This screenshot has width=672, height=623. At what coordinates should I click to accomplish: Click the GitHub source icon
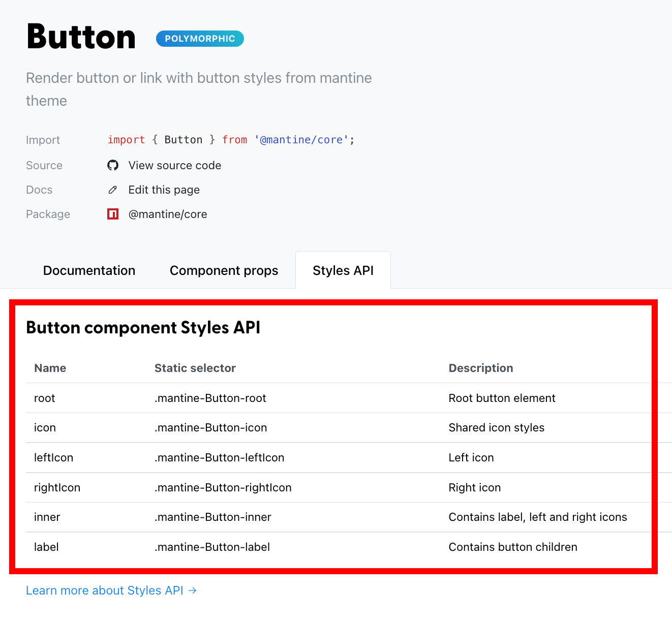click(112, 165)
